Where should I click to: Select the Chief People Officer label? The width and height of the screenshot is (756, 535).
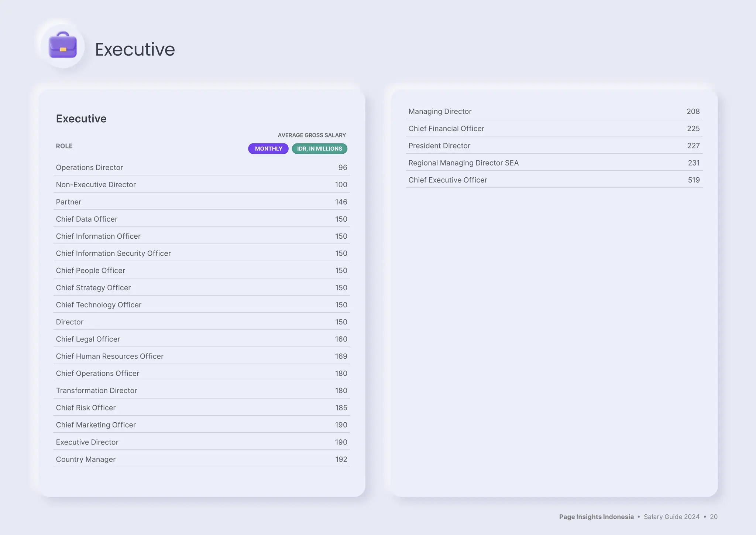[90, 270]
